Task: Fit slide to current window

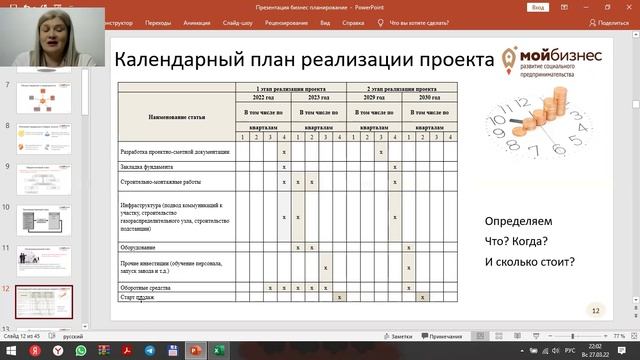Action: [x=634, y=336]
